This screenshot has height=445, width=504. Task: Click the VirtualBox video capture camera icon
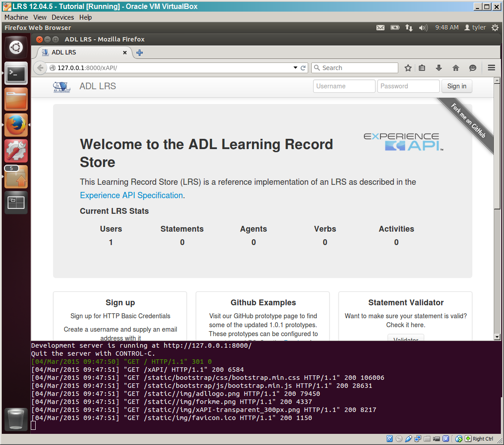[437, 439]
